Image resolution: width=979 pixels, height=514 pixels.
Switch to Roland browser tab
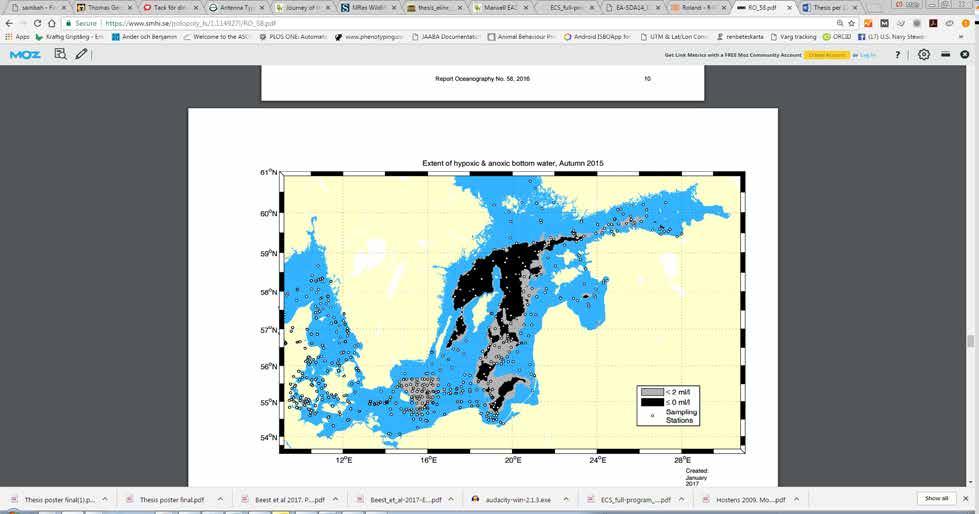click(x=698, y=7)
